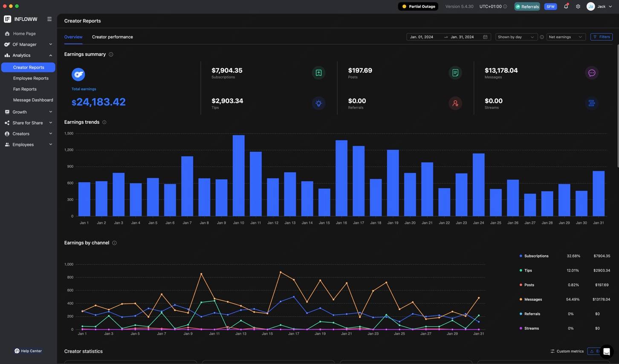Open the Filters button
The height and width of the screenshot is (364, 619).
coord(602,37)
